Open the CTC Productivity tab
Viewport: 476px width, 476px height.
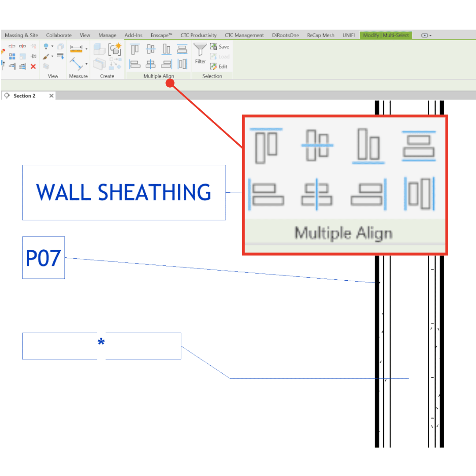(x=198, y=35)
